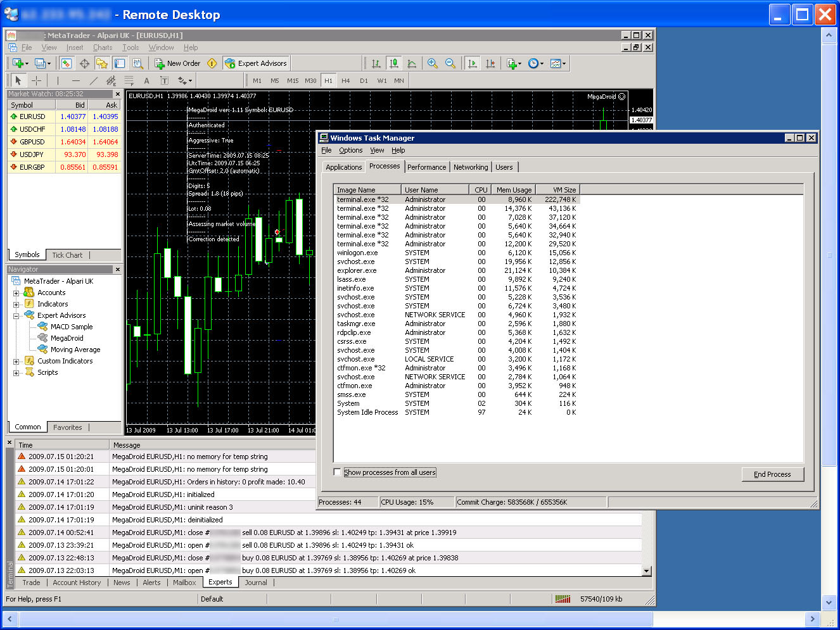Select the Crosshair tool

[37, 80]
